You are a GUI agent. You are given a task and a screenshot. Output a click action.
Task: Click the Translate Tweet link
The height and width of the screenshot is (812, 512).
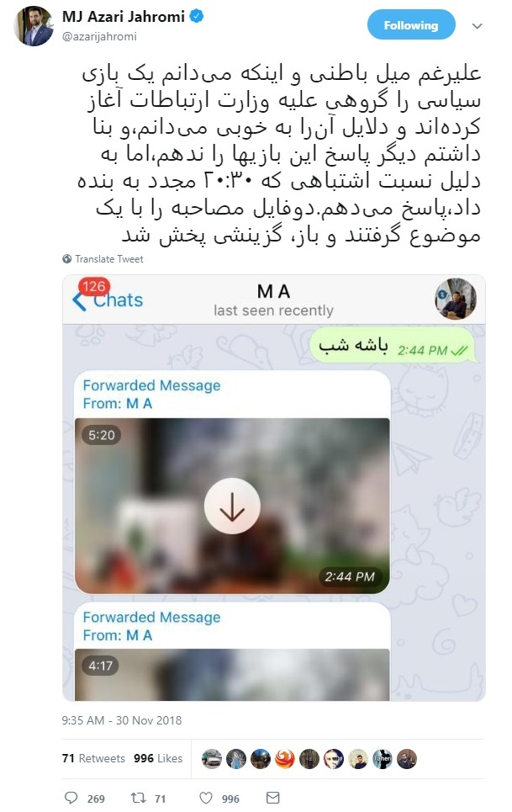coord(109,259)
